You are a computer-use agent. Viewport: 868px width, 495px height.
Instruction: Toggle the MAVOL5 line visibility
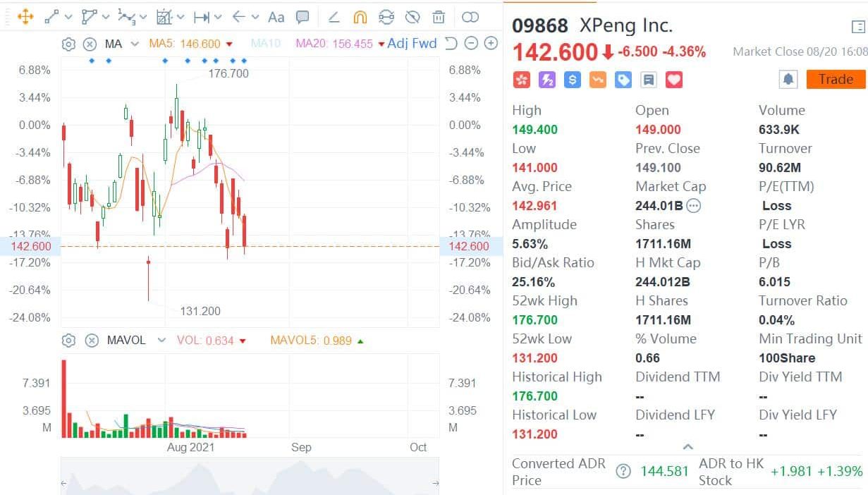317,341
